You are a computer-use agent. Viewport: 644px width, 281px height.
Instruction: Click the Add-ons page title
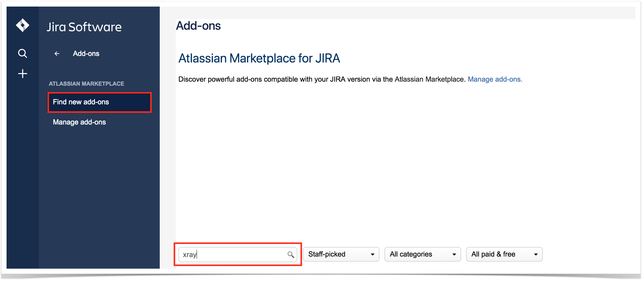(x=198, y=26)
